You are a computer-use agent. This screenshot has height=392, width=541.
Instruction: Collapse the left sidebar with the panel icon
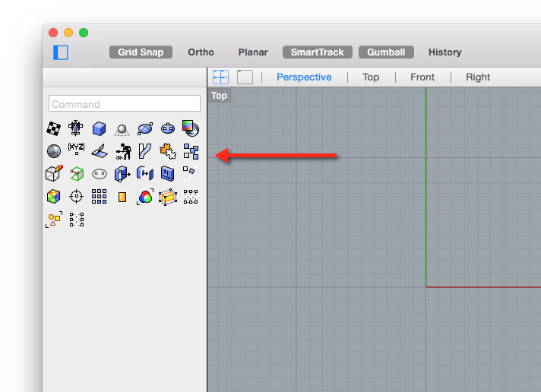click(x=61, y=52)
